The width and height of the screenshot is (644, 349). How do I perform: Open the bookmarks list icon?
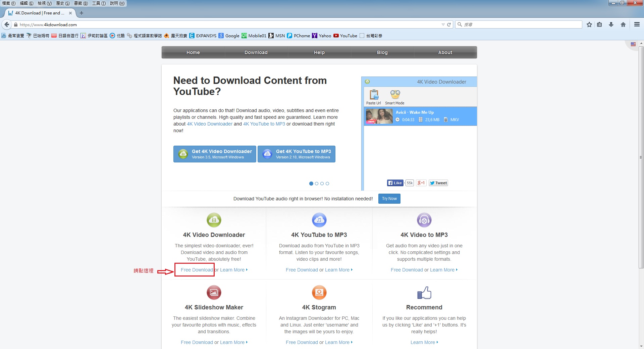pyautogui.click(x=599, y=24)
